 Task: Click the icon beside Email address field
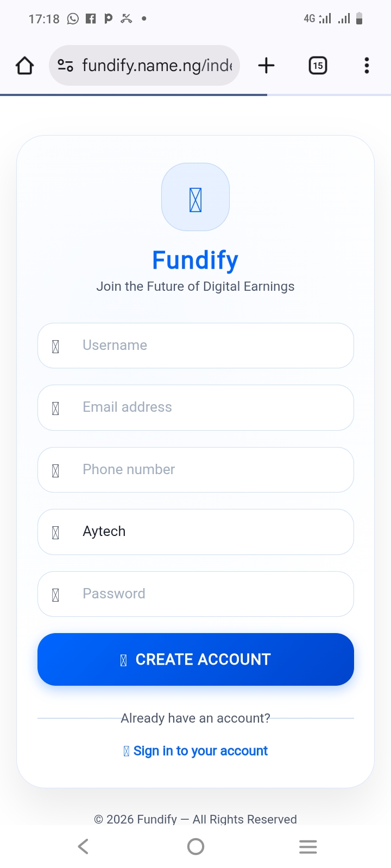click(55, 408)
